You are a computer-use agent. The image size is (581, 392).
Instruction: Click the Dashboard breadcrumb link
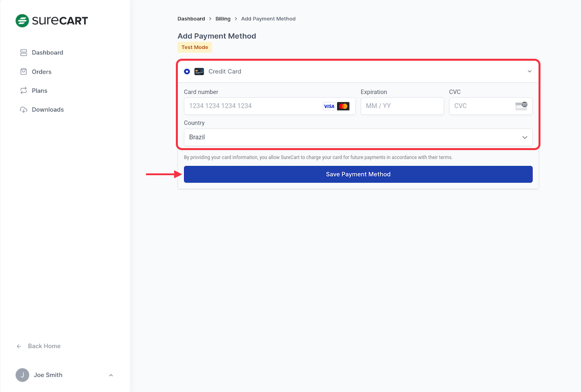tap(191, 19)
